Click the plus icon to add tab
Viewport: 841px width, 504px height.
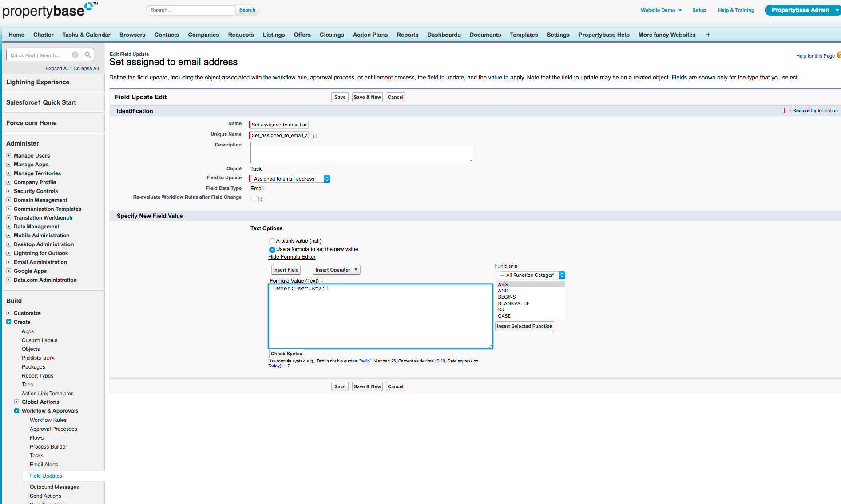point(708,35)
